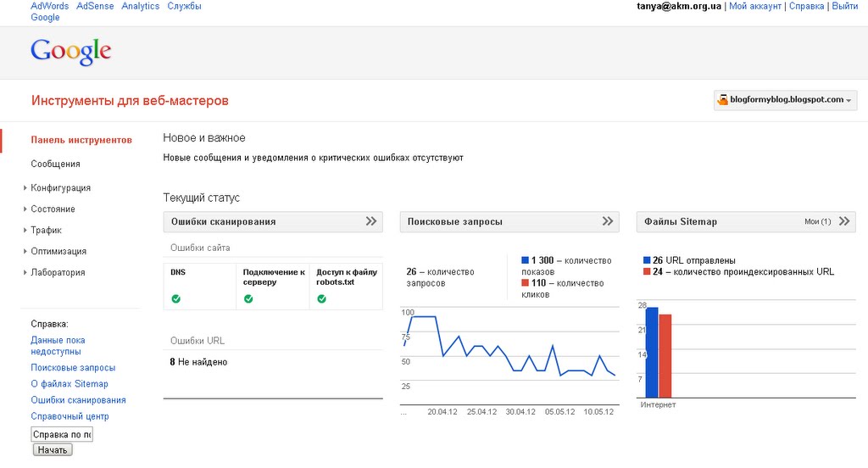
Task: Click Интернет label under Sitemap chart
Action: (658, 405)
